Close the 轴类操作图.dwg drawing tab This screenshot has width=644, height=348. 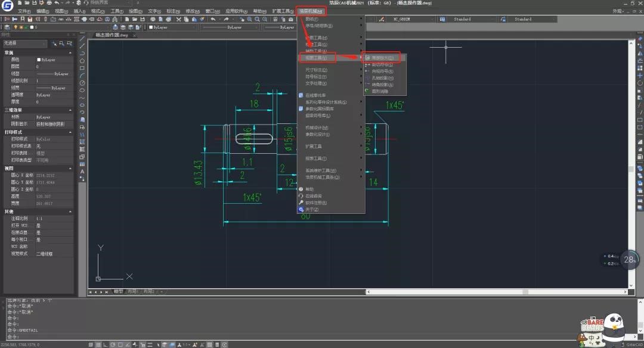click(x=134, y=35)
